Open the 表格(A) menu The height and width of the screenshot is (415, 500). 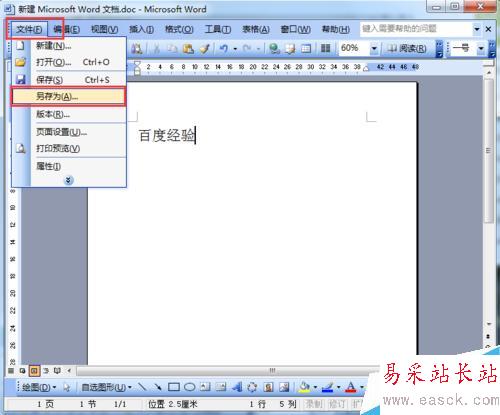click(x=256, y=29)
